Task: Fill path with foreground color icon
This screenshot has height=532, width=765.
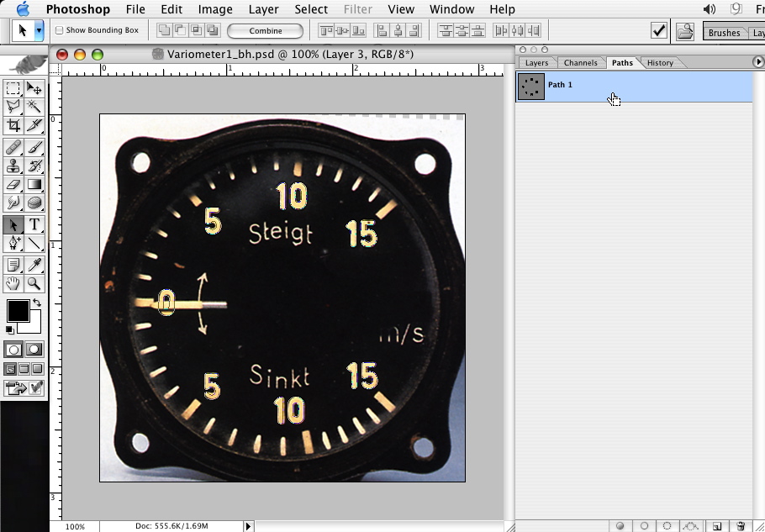Action: coord(620,526)
